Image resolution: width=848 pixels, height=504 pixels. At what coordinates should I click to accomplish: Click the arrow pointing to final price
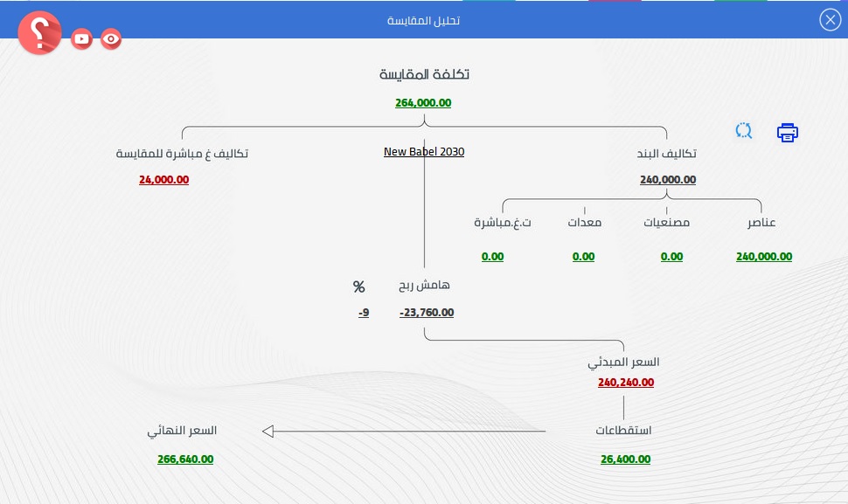tap(269, 431)
